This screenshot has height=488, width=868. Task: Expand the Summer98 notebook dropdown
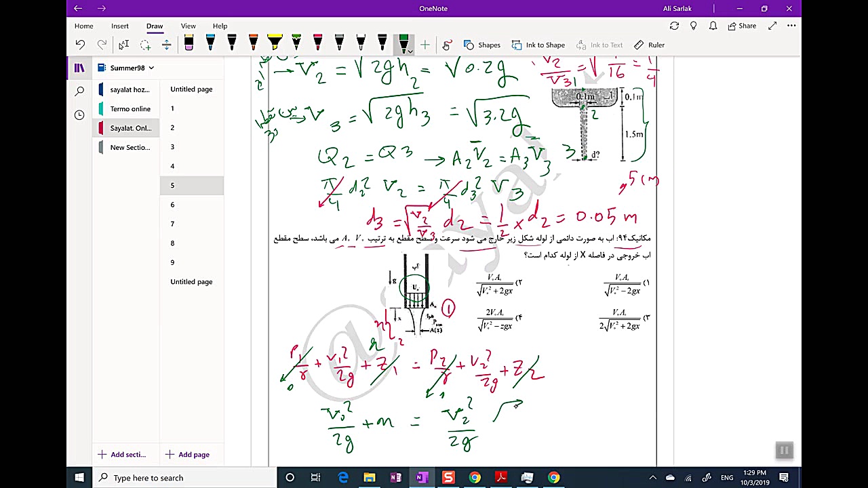(151, 68)
